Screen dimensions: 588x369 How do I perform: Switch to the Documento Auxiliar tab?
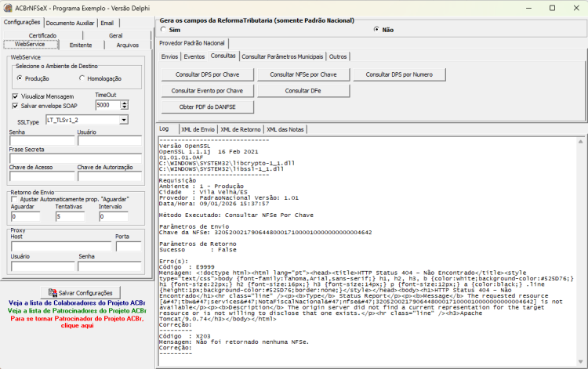point(70,23)
